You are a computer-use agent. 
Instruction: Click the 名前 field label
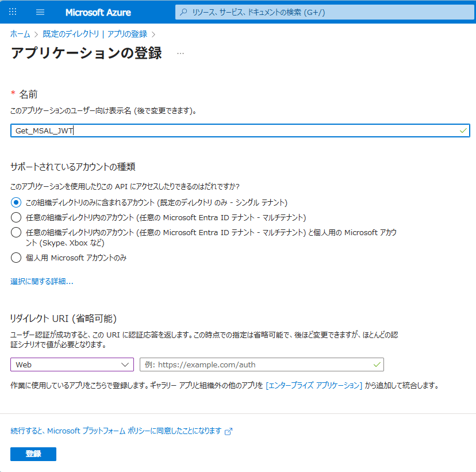(x=28, y=94)
